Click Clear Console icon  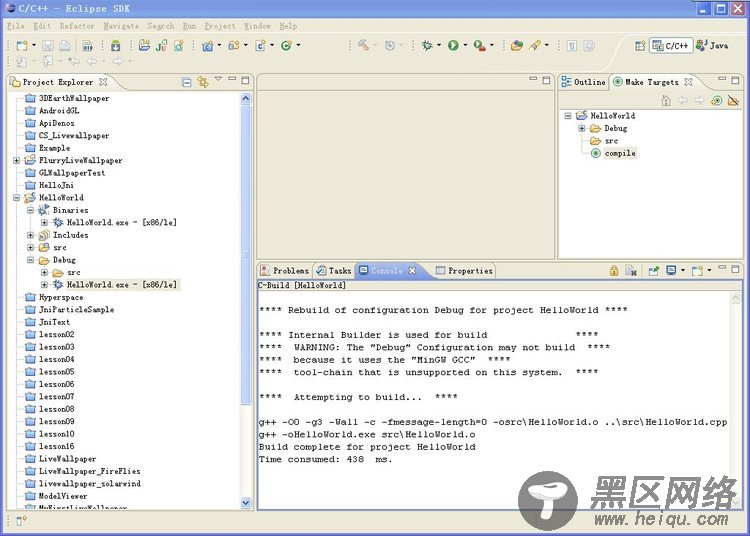[631, 271]
